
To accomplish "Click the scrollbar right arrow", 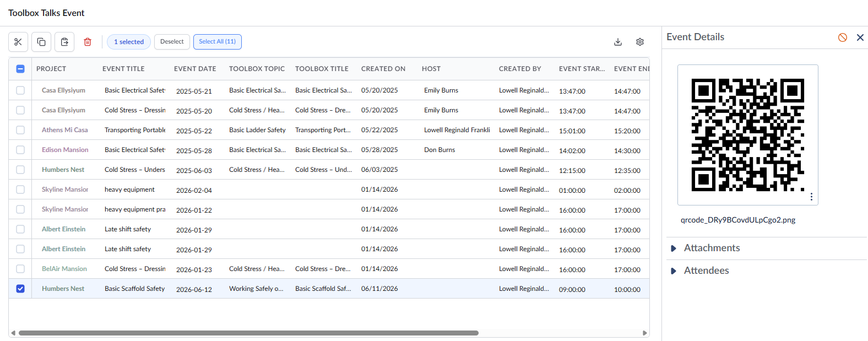I will (645, 333).
